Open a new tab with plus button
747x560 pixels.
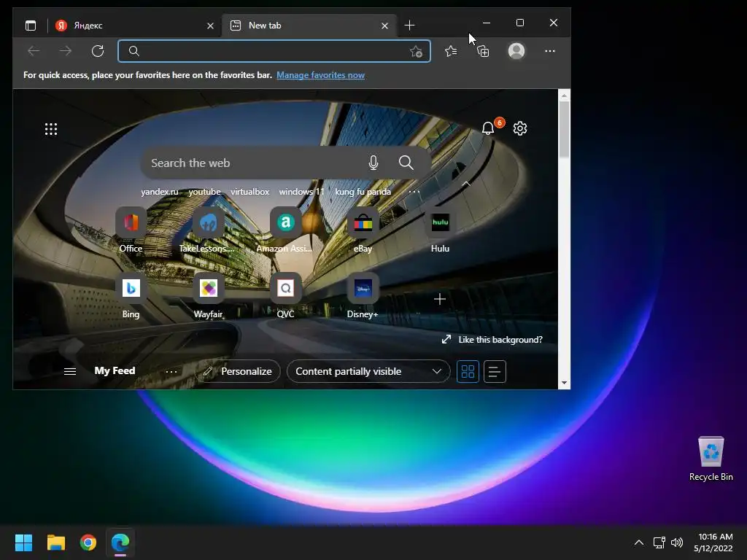(x=409, y=26)
